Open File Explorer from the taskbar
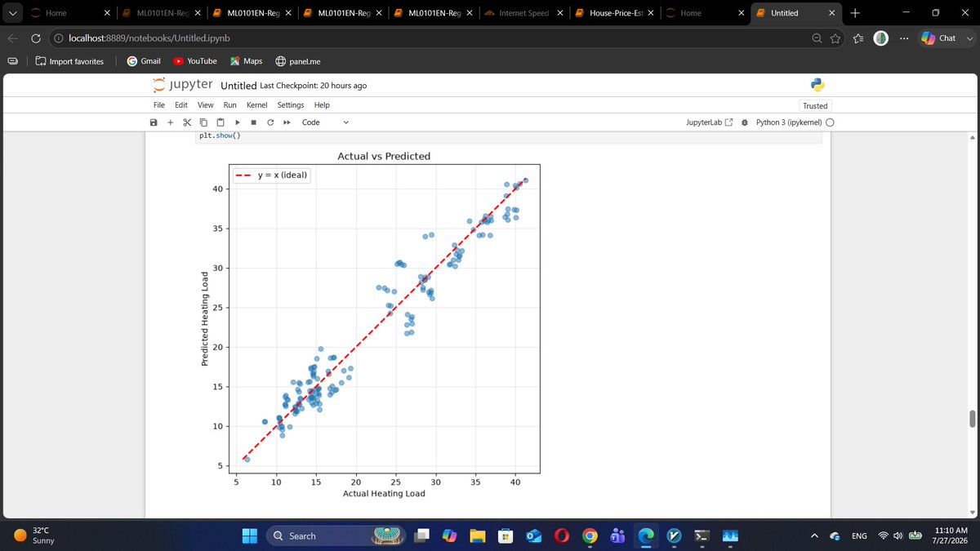 pyautogui.click(x=478, y=535)
